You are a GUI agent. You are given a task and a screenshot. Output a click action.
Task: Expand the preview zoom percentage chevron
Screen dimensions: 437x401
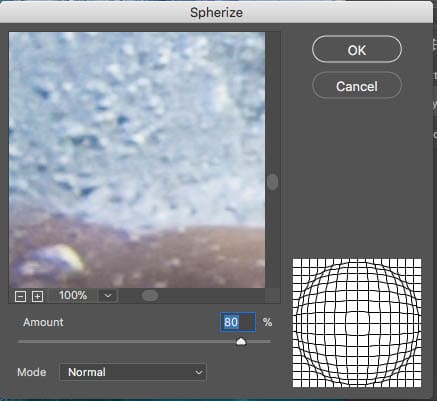coord(108,296)
